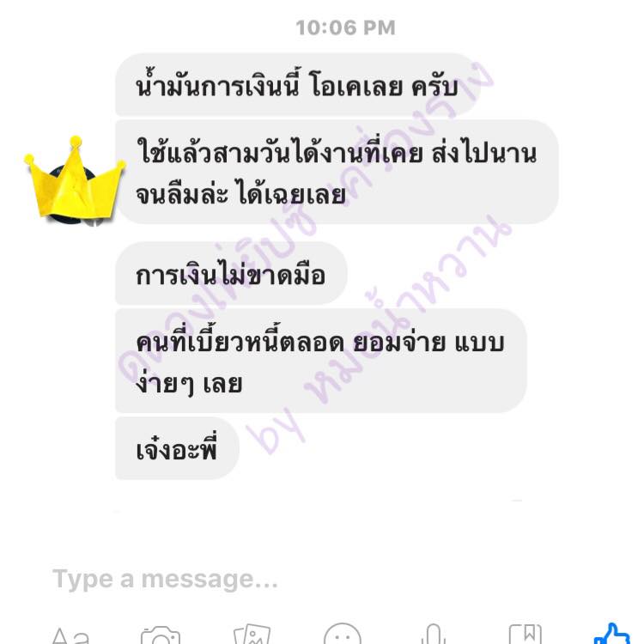Tap the Aa text keyboard icon
644x644 pixels.
(70, 635)
